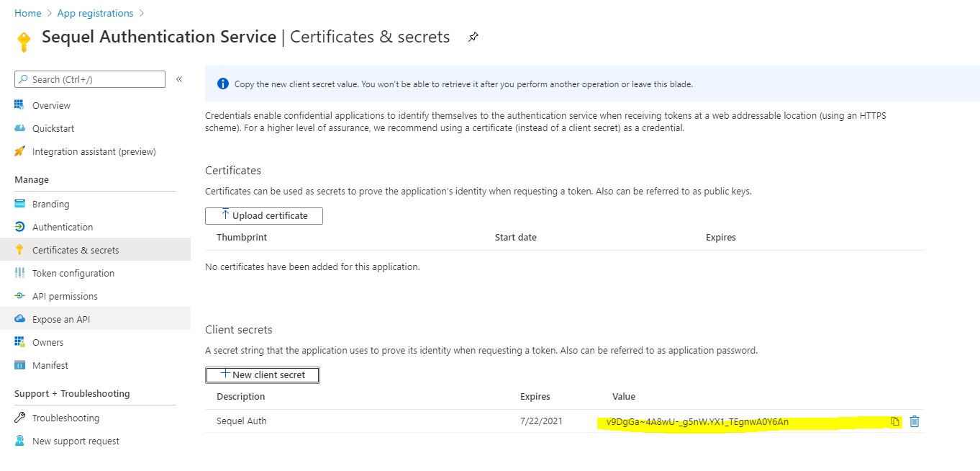Delete the Sequel Auth secret
The image size is (980, 471).
(914, 421)
